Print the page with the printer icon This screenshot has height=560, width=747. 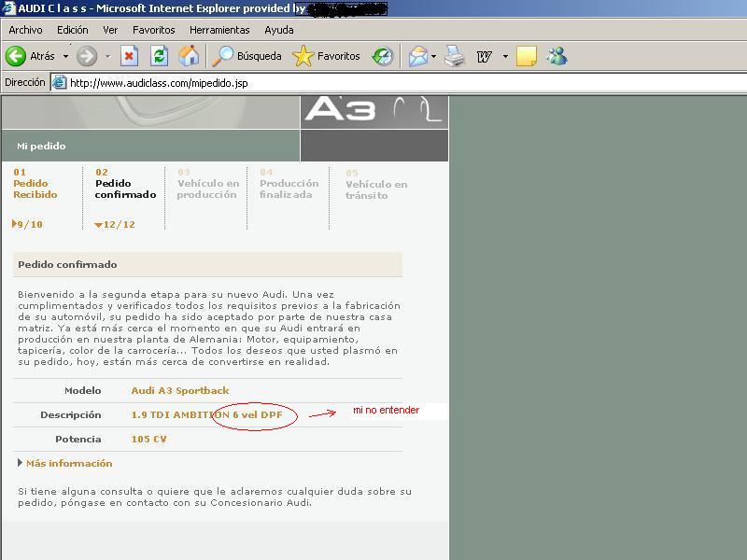[x=455, y=56]
